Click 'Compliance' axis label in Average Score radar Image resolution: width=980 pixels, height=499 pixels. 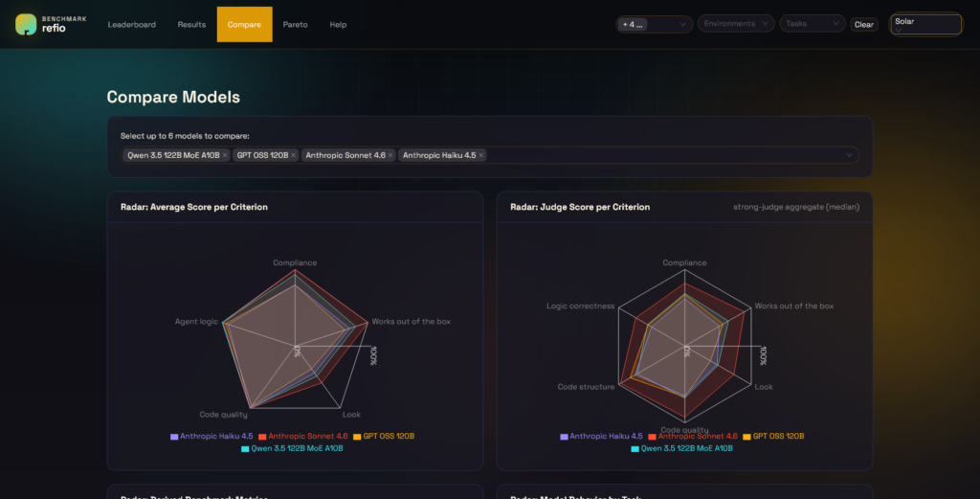tap(295, 262)
